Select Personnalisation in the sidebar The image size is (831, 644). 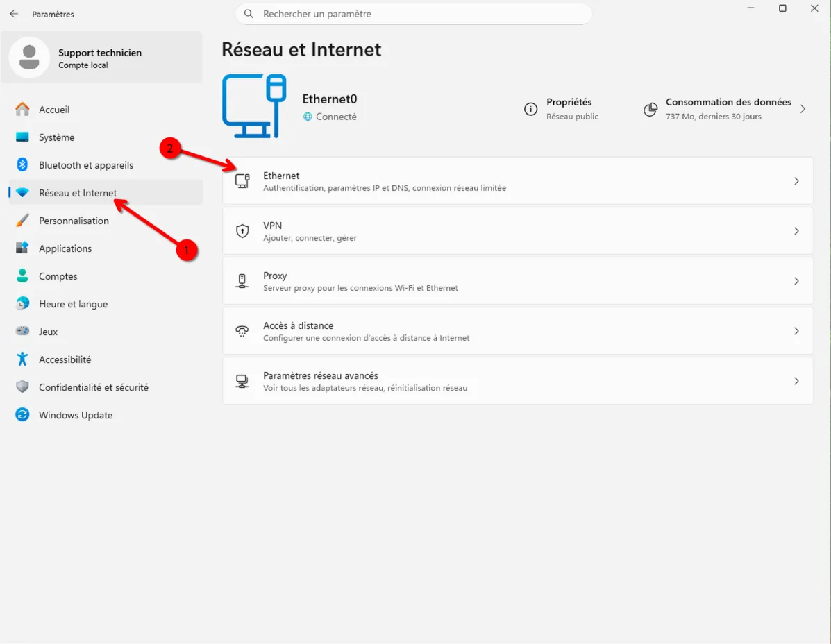click(106, 220)
